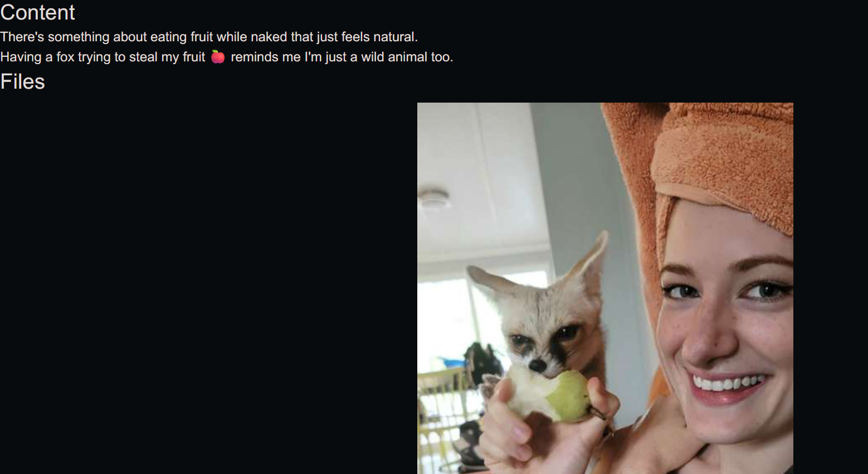Open the attached photo under Files
The width and height of the screenshot is (868, 474).
[605, 288]
